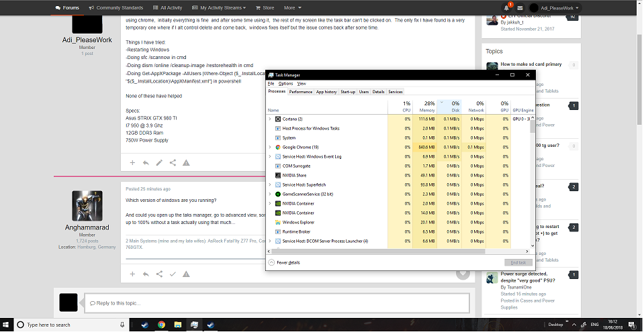Open 'How to make sd card primary' topic
Viewport: 644px width, 332px height.
pyautogui.click(x=531, y=64)
